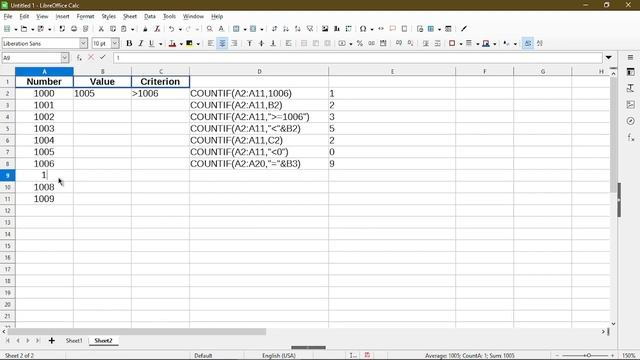Open the Data menu

(150, 16)
